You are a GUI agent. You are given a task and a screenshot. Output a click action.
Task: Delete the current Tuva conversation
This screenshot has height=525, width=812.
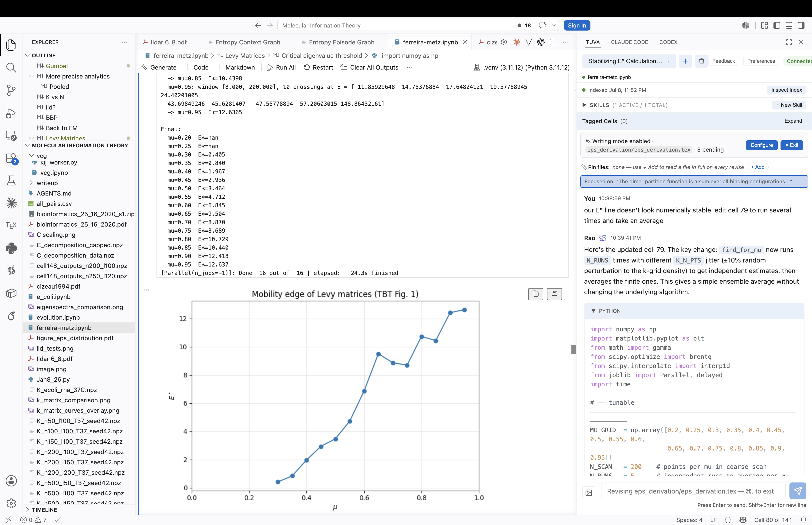click(702, 61)
